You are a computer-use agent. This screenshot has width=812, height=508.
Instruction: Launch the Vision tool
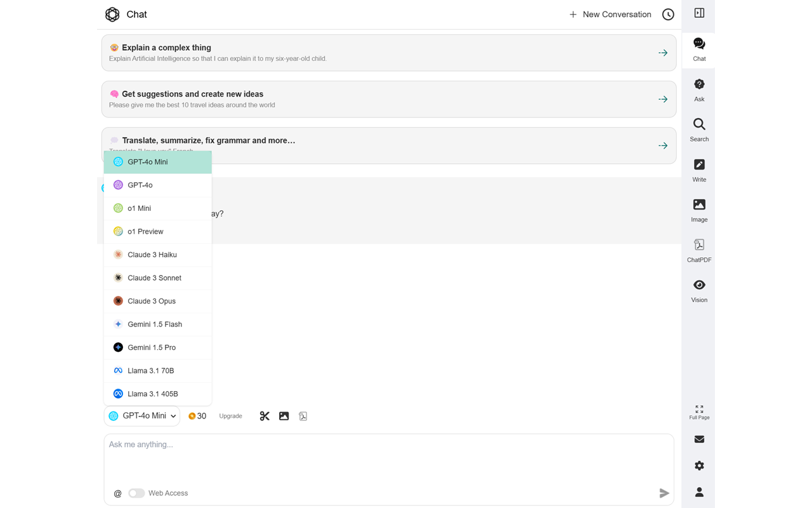pos(698,291)
